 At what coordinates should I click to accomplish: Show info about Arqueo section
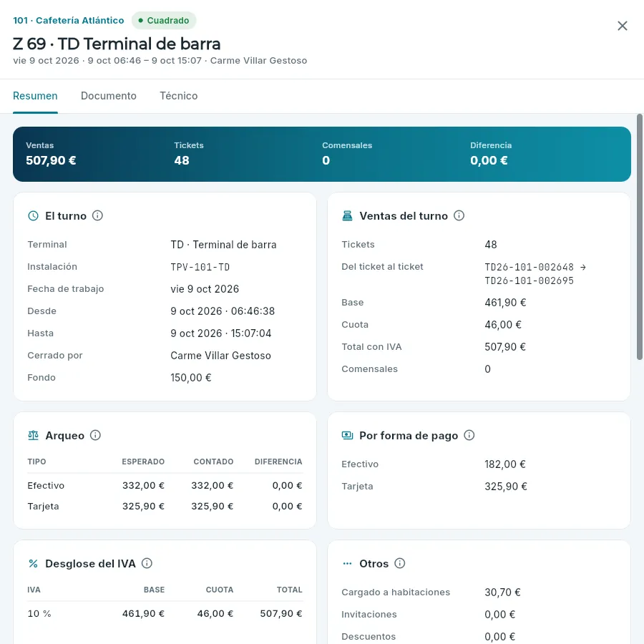(x=95, y=435)
